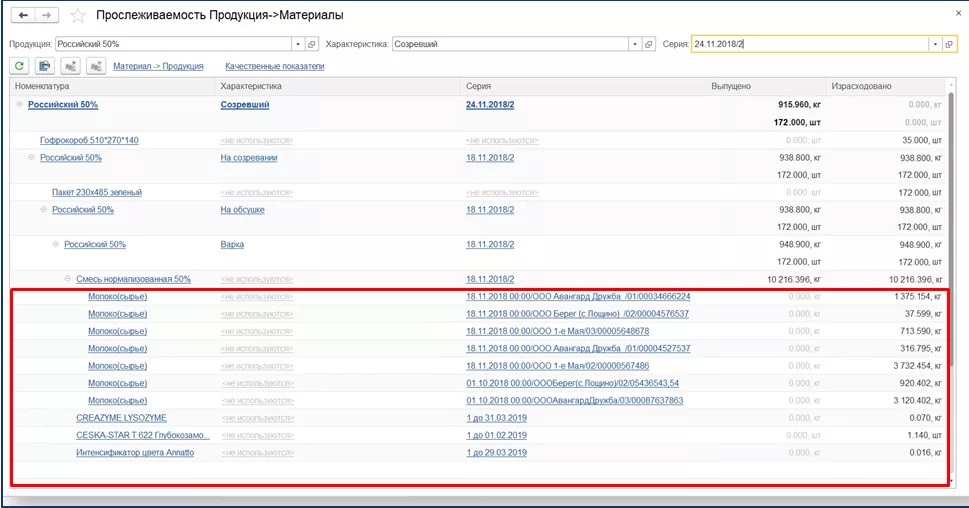Open the Характеристика field selection form icon
Viewport: 969px width, 508px height.
tap(649, 44)
